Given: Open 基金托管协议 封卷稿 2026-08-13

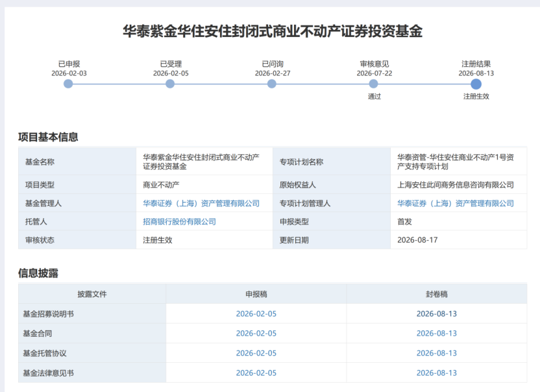Looking at the screenshot, I should [437, 353].
